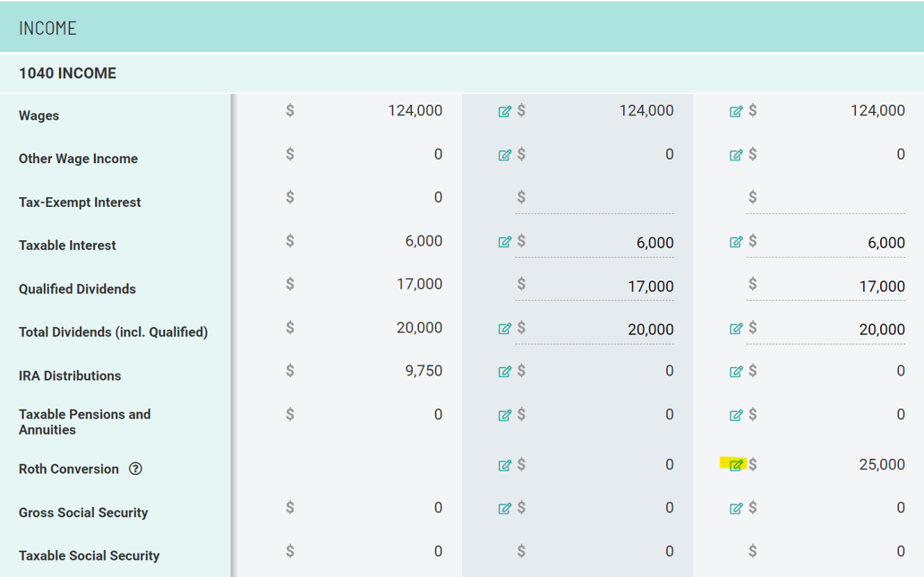Open the Other Wage Income editor, middle column
Viewport: 924px width, 577px height.
pyautogui.click(x=505, y=155)
